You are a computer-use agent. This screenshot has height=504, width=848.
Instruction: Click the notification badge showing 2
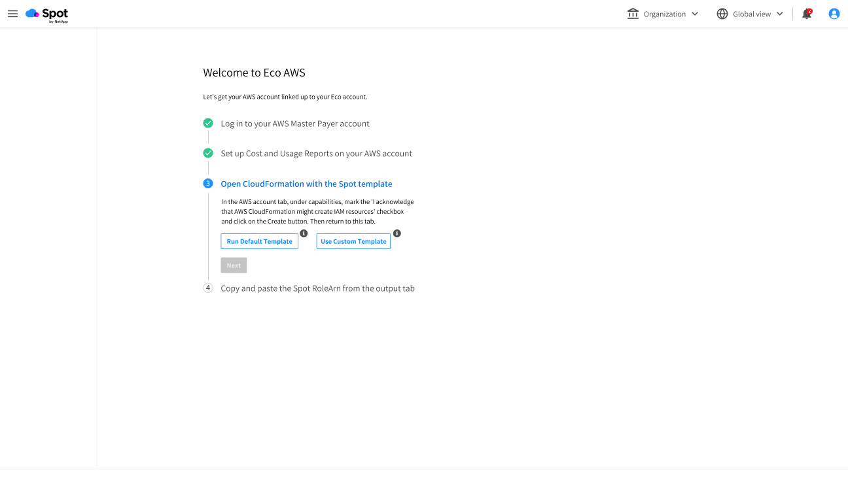811,10
